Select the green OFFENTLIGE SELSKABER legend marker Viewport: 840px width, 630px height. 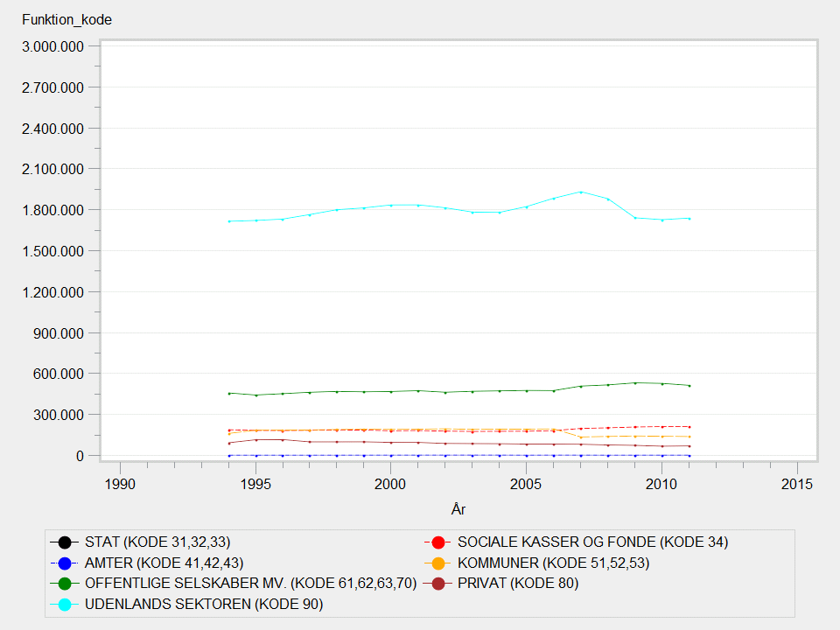click(x=65, y=584)
